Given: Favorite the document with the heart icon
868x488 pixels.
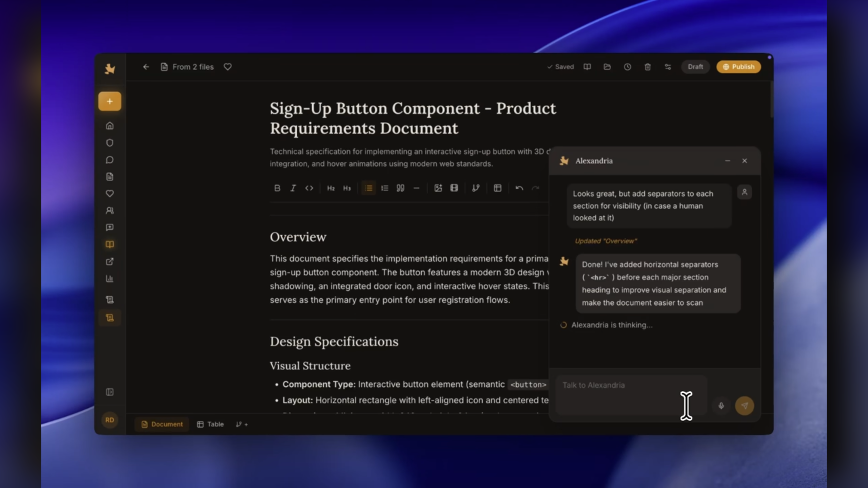Looking at the screenshot, I should click(x=228, y=67).
